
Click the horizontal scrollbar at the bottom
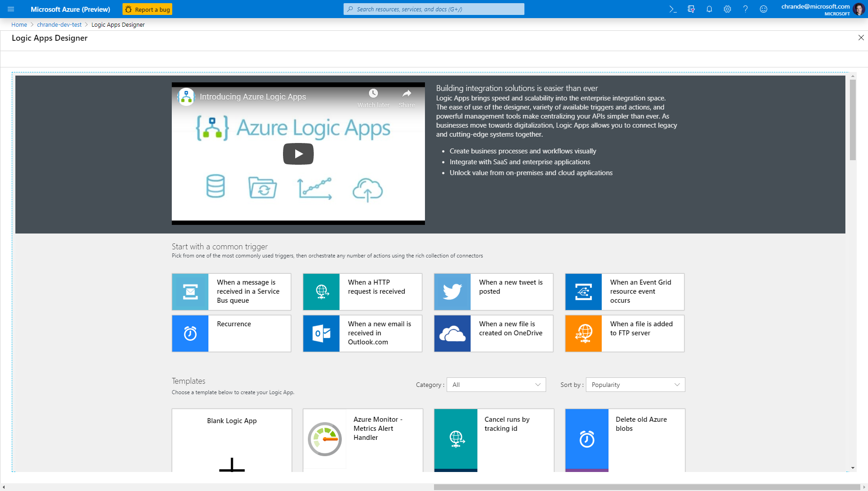[647, 487]
